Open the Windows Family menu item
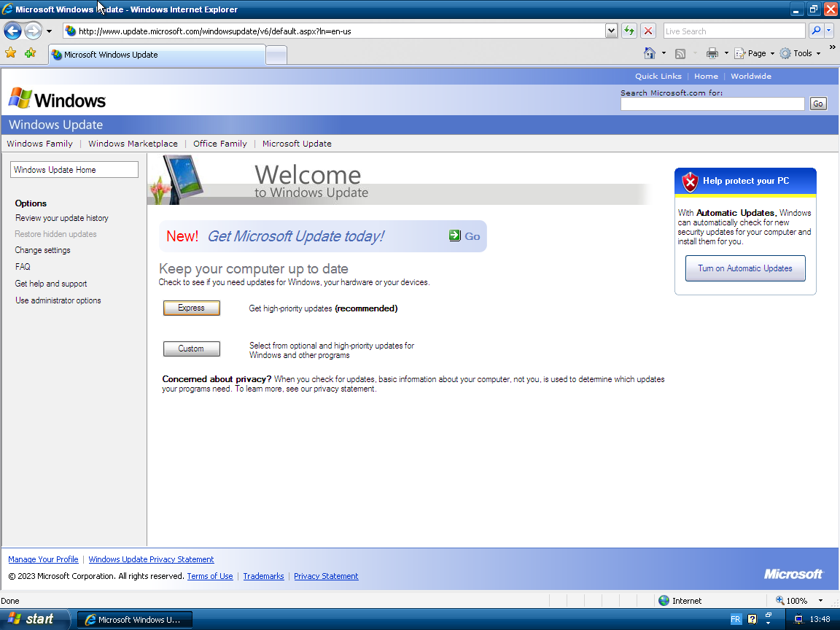Image resolution: width=840 pixels, height=630 pixels. (39, 144)
